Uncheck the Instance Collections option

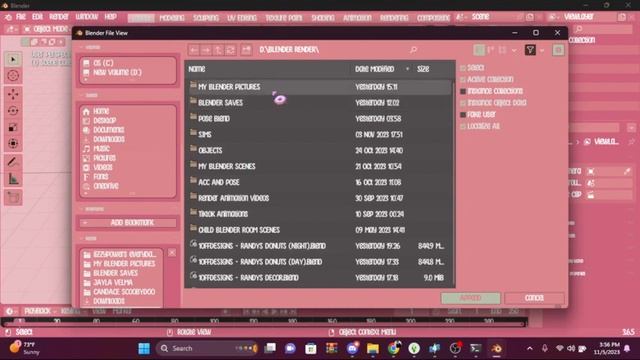click(463, 91)
